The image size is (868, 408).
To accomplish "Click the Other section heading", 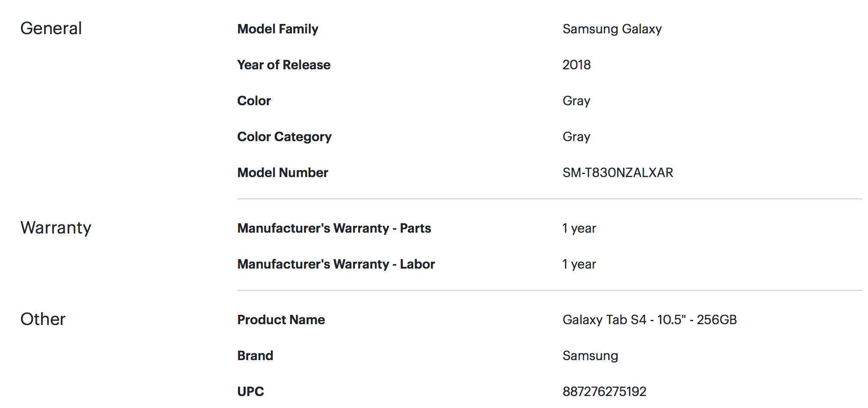I will [43, 319].
